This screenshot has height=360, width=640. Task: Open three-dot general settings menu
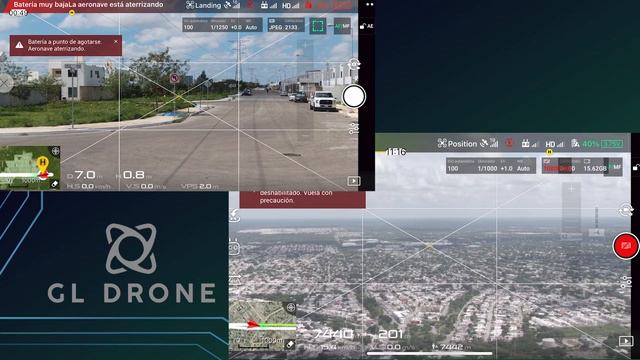[369, 4]
